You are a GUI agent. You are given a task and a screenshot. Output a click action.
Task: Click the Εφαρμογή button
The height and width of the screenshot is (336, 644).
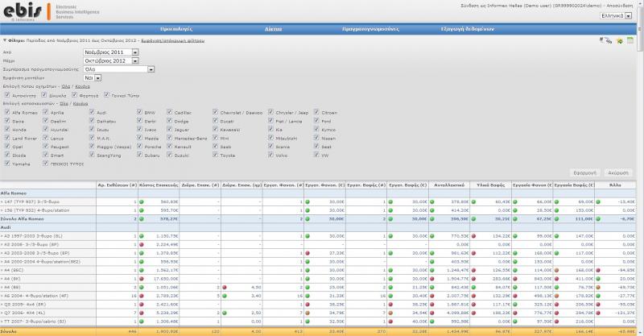point(585,172)
